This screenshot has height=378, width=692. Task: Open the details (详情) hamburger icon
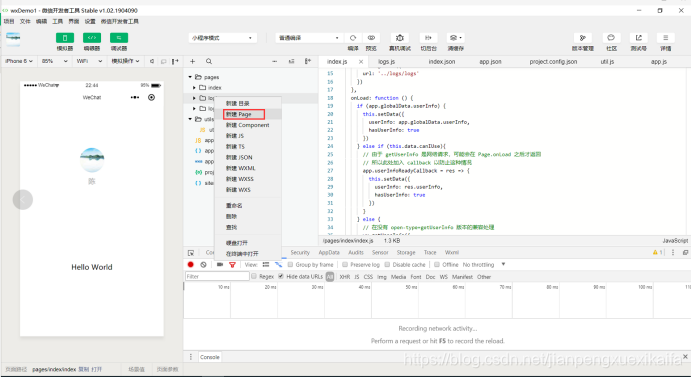(666, 38)
